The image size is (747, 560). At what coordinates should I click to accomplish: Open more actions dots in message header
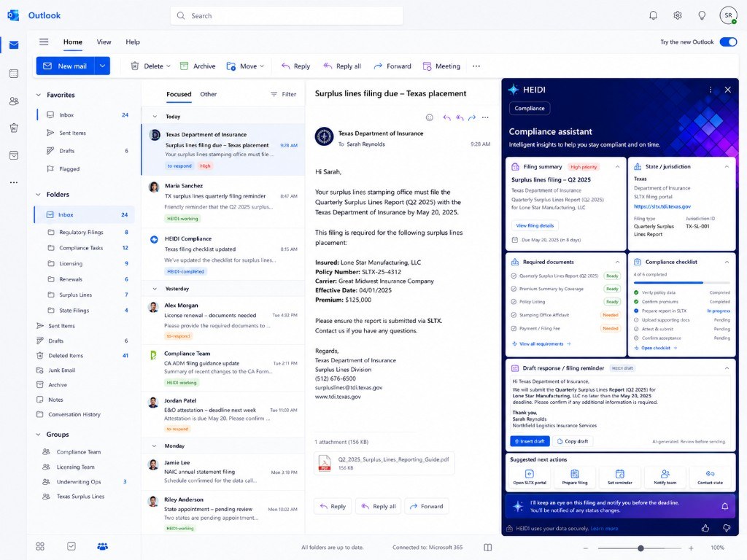[x=485, y=117]
